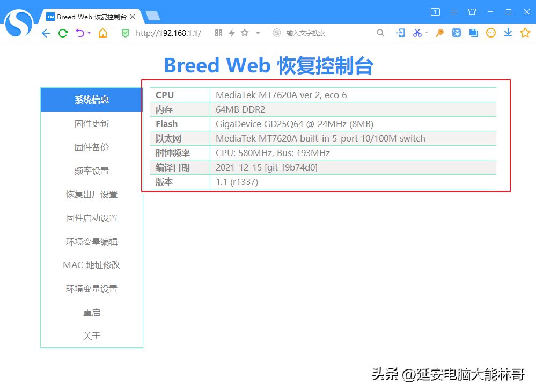The width and height of the screenshot is (536, 392).
Task: Open 环境变量编辑 menu item
Action: coord(92,242)
